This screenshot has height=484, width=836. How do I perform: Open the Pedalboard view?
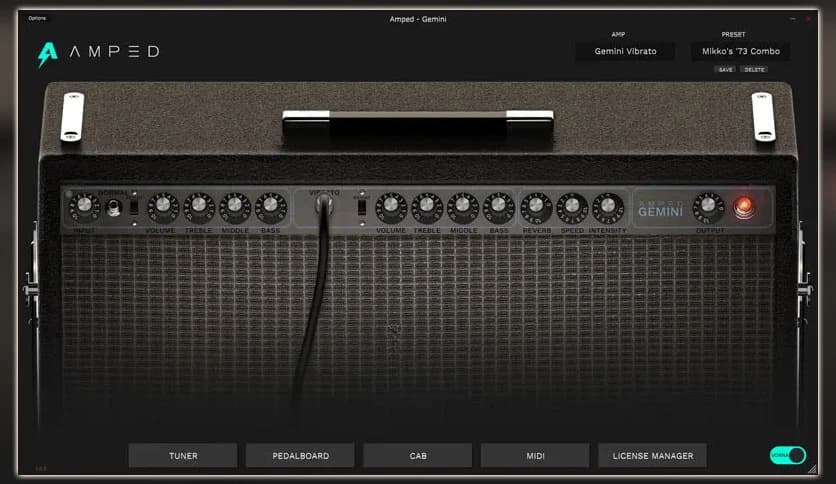click(x=301, y=456)
